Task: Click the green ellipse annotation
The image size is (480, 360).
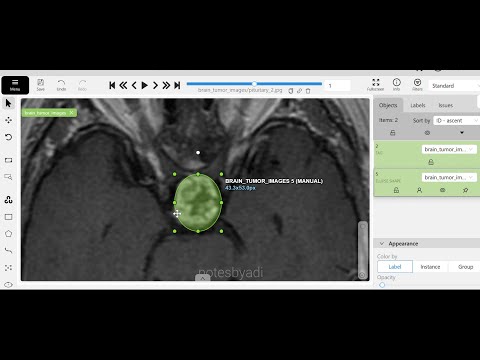Action: (x=198, y=202)
